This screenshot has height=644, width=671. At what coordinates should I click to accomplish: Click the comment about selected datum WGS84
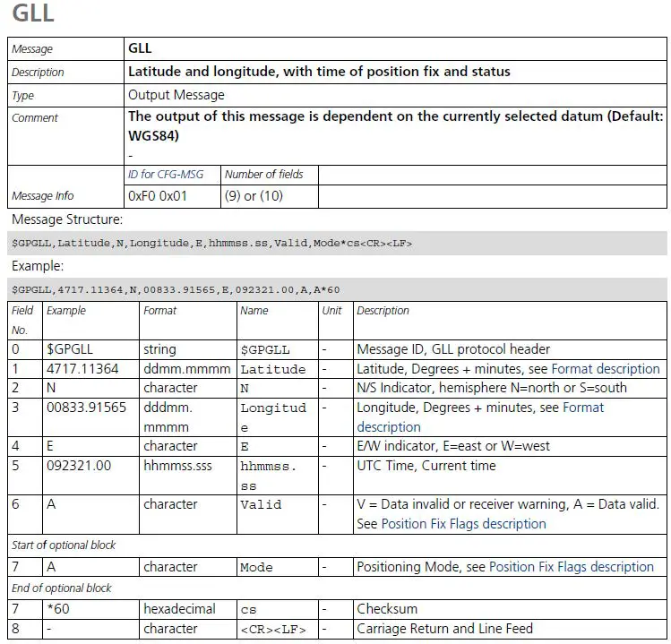tap(395, 126)
